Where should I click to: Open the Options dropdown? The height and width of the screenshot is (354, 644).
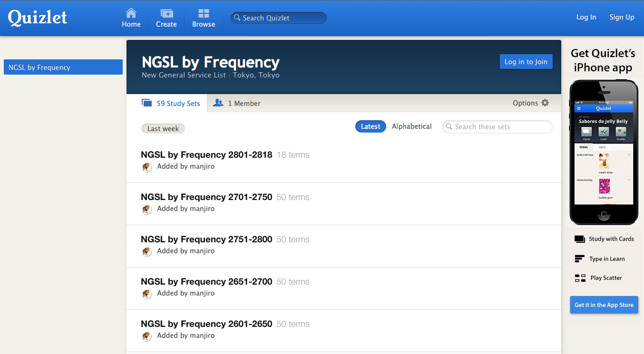coord(531,103)
